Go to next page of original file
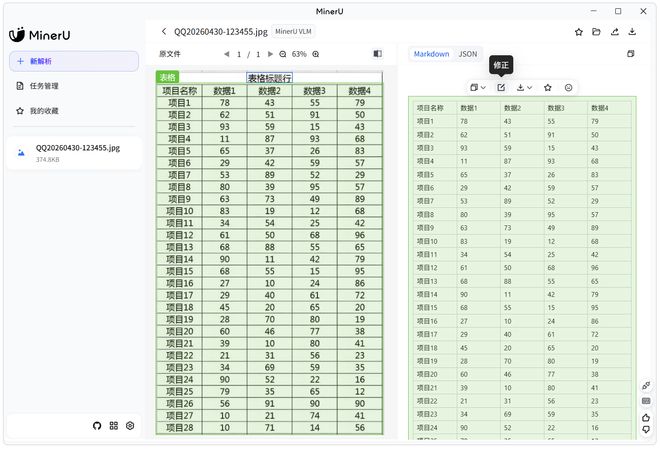This screenshot has width=660, height=449. coord(270,54)
